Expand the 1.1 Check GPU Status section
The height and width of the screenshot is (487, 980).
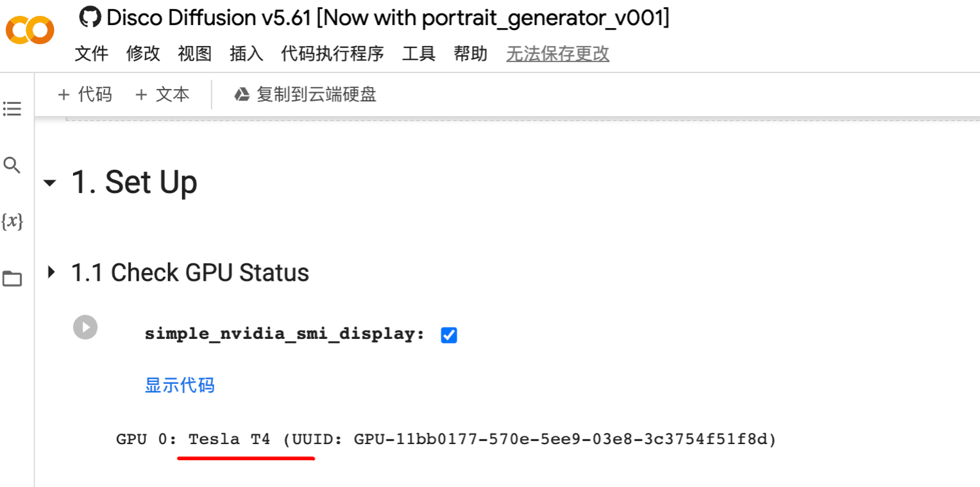click(x=51, y=272)
